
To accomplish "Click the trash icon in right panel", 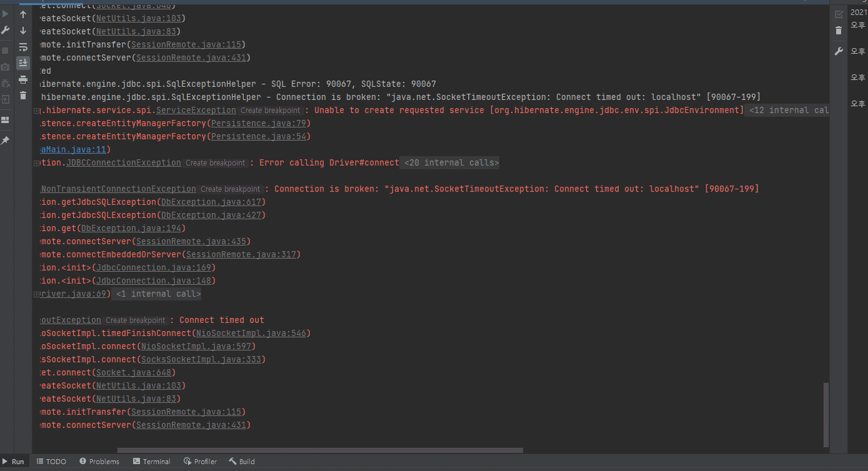I will click(839, 31).
